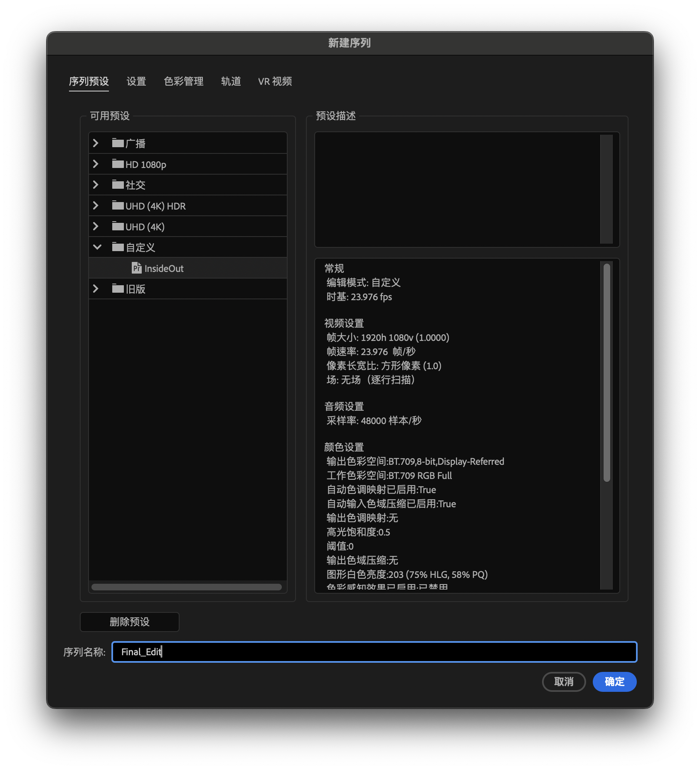The height and width of the screenshot is (770, 700).
Task: Click the 旧版 folder icon
Action: point(118,289)
